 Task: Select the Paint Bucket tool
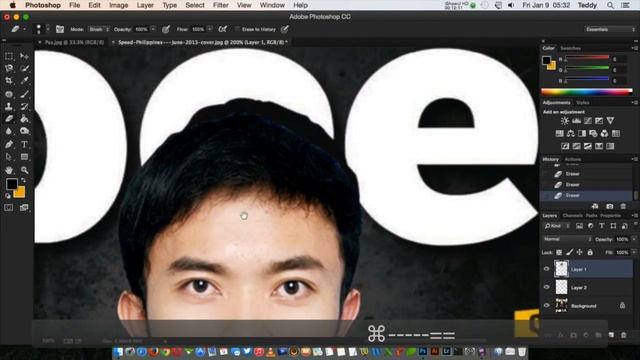tap(24, 119)
